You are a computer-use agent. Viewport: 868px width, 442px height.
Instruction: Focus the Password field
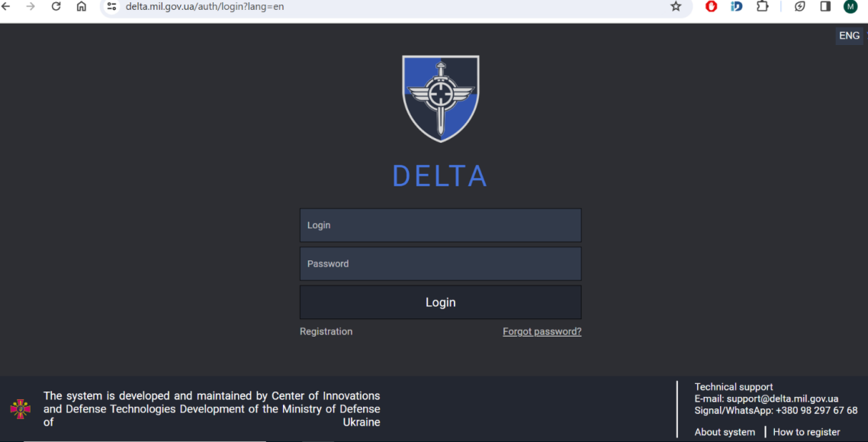441,263
